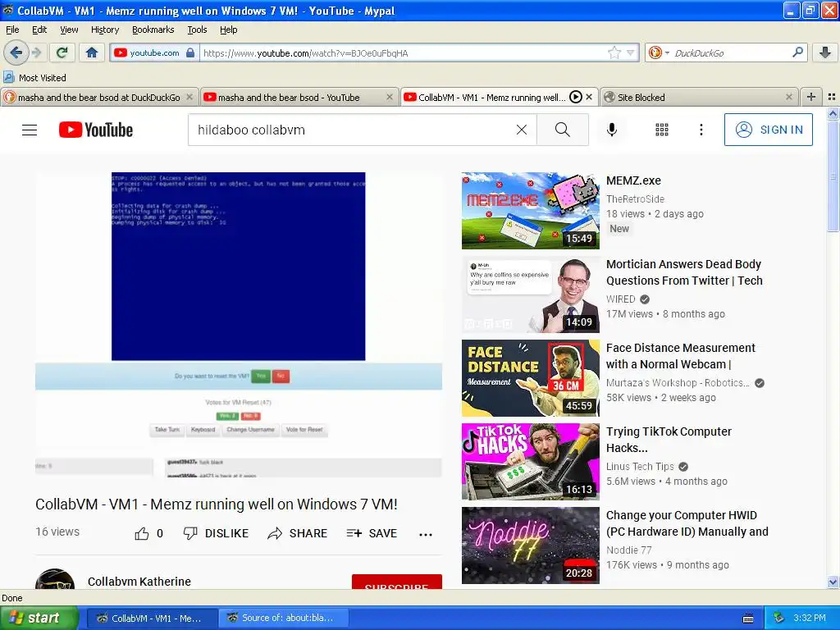Open the YouTube hamburger guide menu
This screenshot has height=630, width=840.
[30, 130]
